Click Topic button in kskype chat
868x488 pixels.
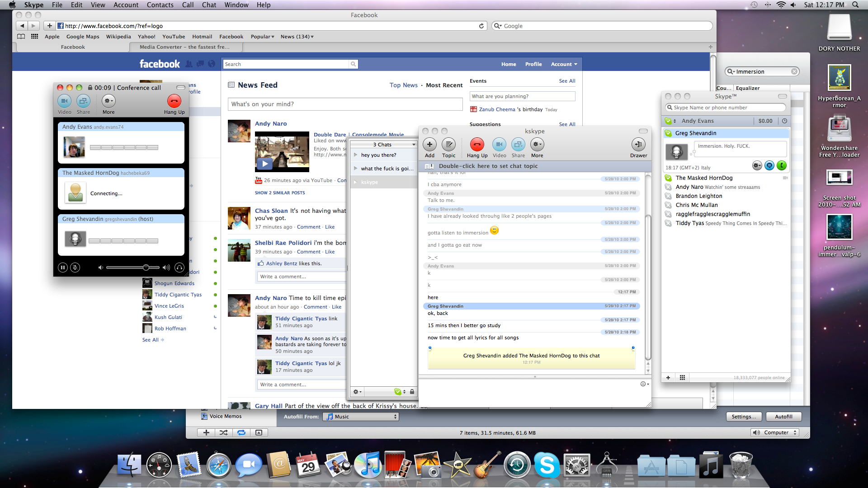point(448,145)
